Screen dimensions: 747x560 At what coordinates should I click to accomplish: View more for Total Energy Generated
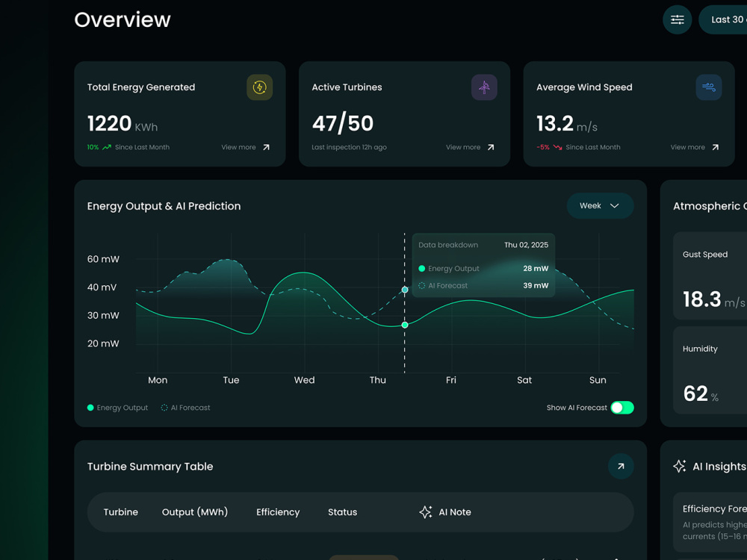coord(238,147)
